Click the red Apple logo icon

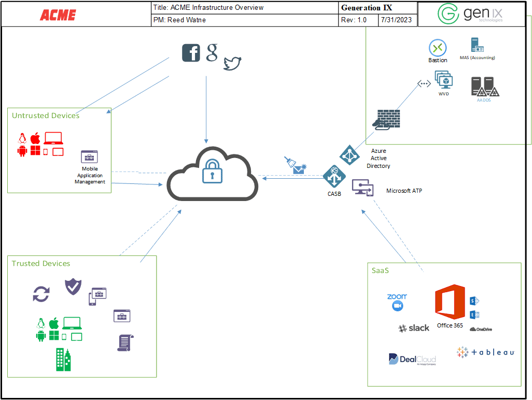point(35,138)
